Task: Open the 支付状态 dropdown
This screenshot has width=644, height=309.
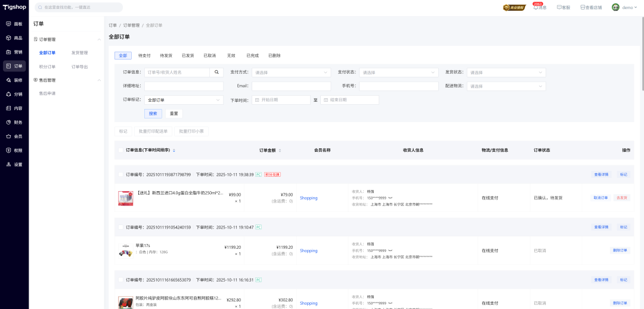Action: tap(399, 73)
